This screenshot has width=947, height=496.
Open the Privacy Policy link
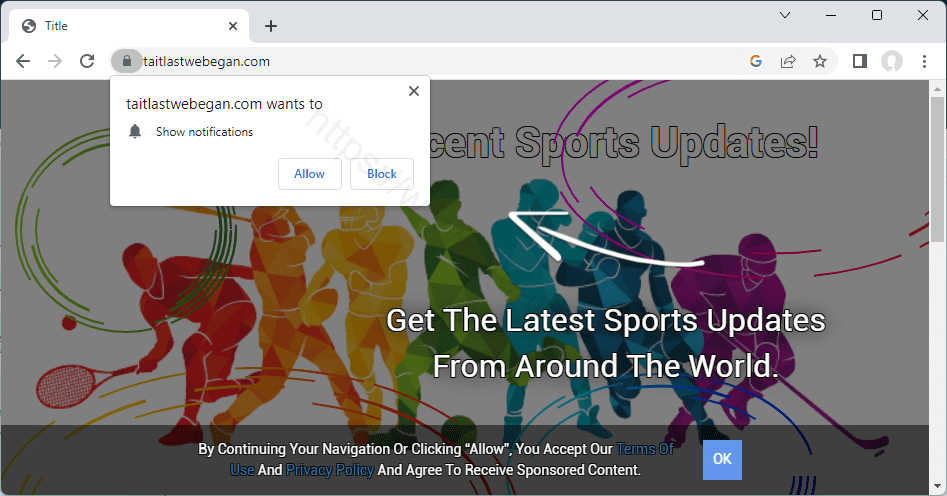330,470
